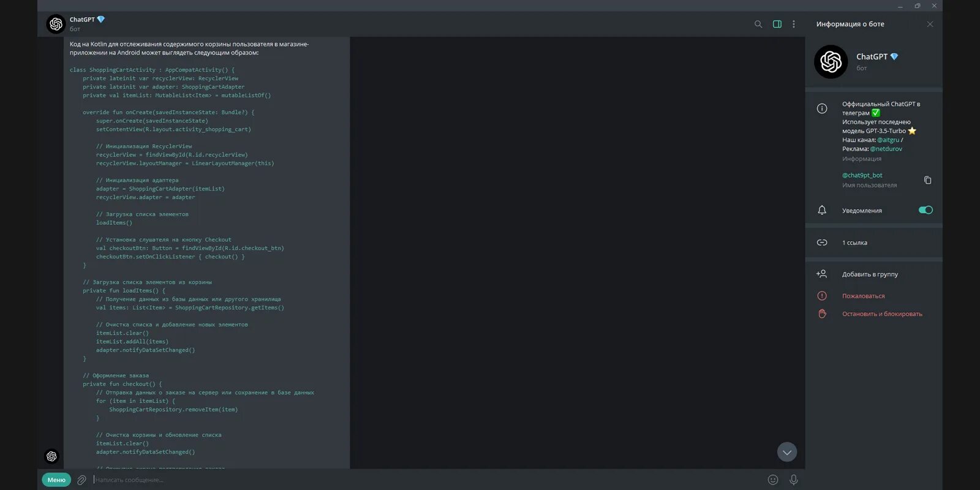980x490 pixels.
Task: Click the red report warning icon
Action: (822, 296)
